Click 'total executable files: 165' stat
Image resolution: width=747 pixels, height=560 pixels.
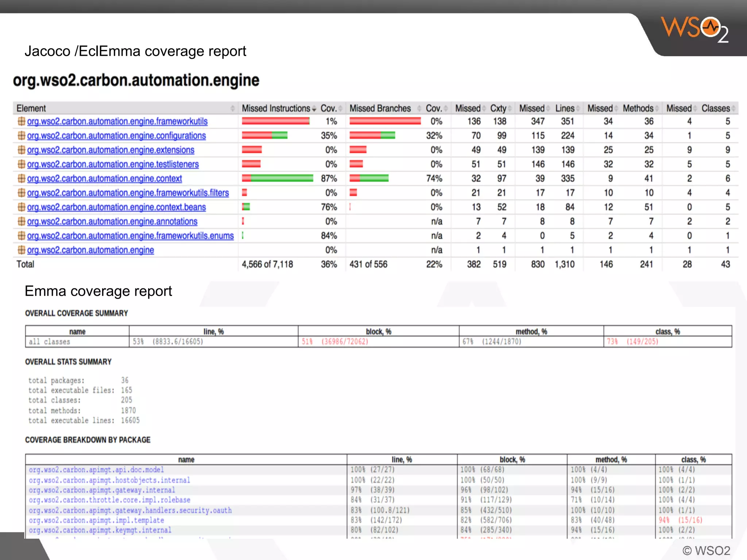[x=80, y=390]
